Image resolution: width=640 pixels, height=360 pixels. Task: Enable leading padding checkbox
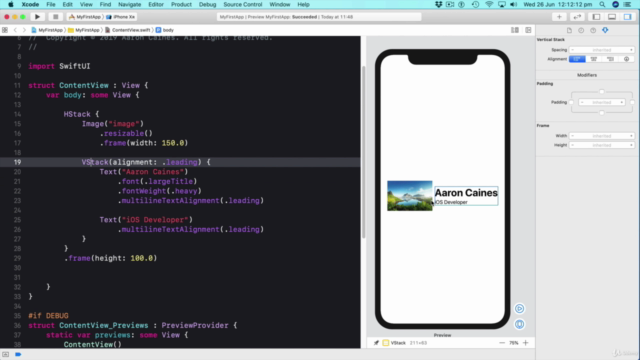click(x=571, y=102)
